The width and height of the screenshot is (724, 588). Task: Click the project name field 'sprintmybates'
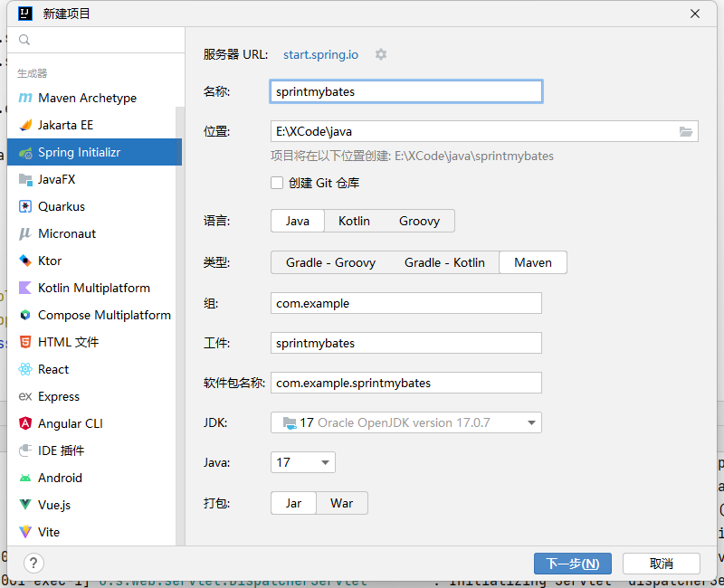(x=405, y=91)
